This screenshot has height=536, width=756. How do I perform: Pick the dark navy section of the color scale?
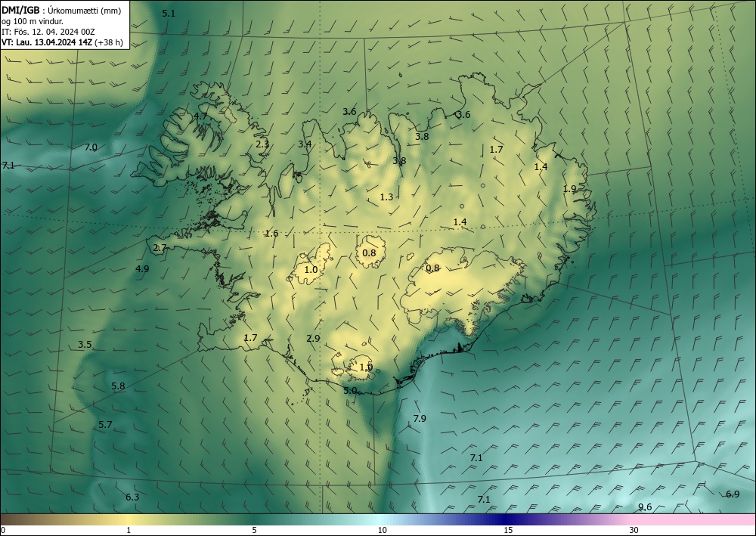503,519
